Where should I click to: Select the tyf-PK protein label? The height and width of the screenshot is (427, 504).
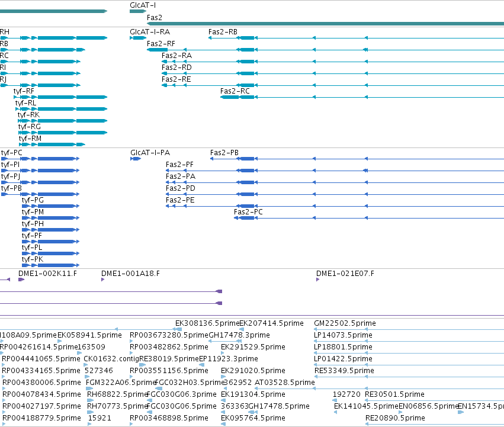pyautogui.click(x=32, y=259)
